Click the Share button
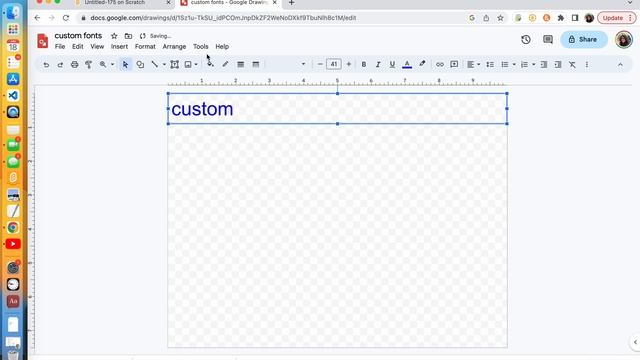Image resolution: width=640 pixels, height=360 pixels. point(584,40)
